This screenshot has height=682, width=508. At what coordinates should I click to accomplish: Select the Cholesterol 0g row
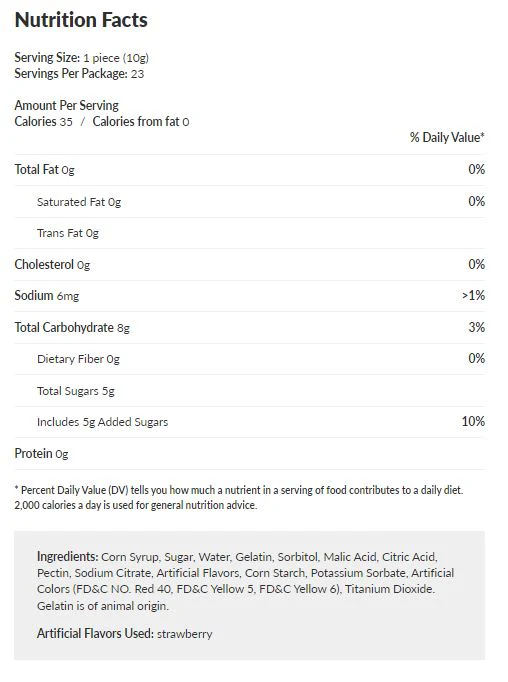click(x=249, y=264)
